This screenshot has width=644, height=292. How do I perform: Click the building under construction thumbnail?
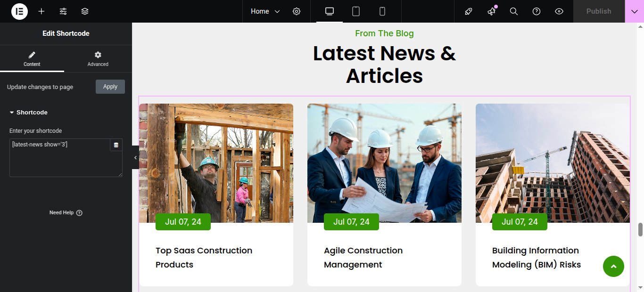553,163
